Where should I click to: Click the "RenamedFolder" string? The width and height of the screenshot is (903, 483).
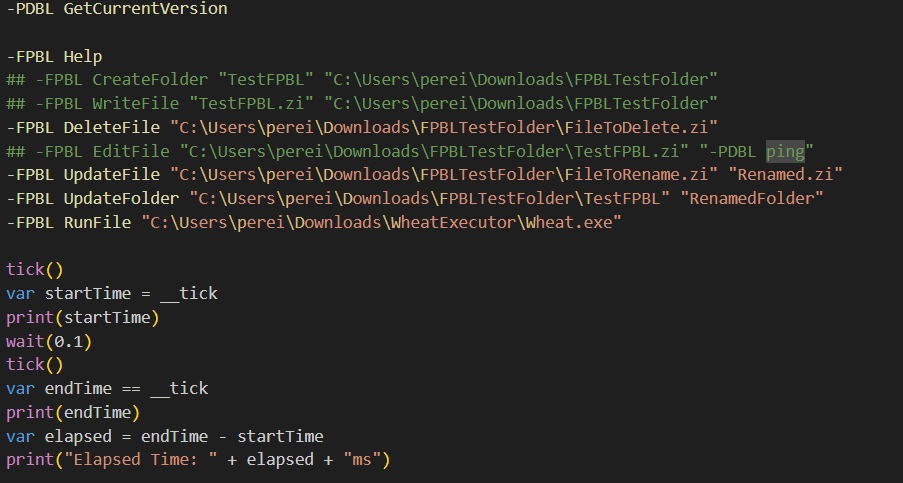click(x=752, y=198)
